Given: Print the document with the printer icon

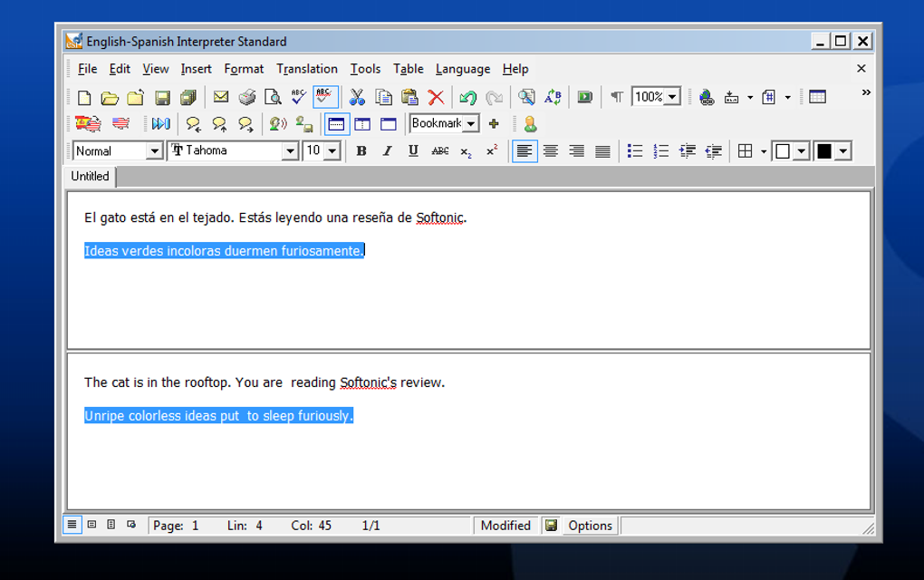Looking at the screenshot, I should 247,97.
